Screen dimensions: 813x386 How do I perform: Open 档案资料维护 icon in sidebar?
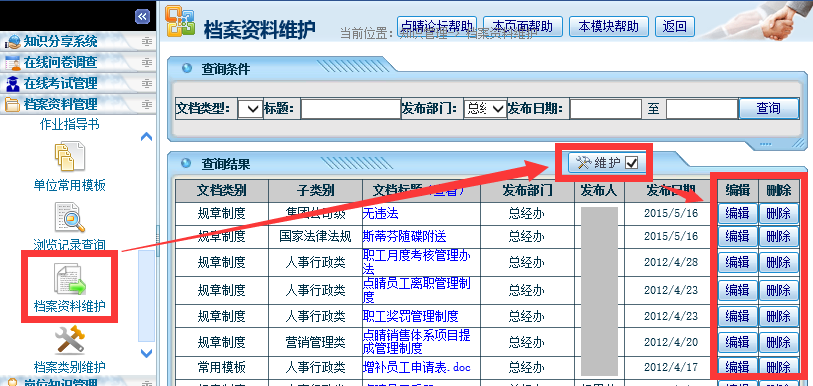point(69,279)
